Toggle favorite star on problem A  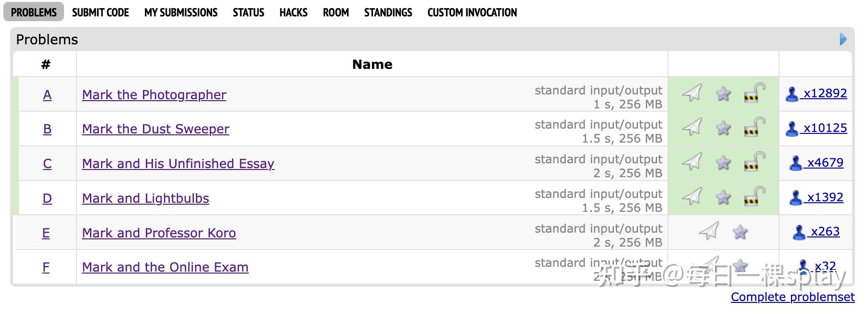pyautogui.click(x=723, y=94)
